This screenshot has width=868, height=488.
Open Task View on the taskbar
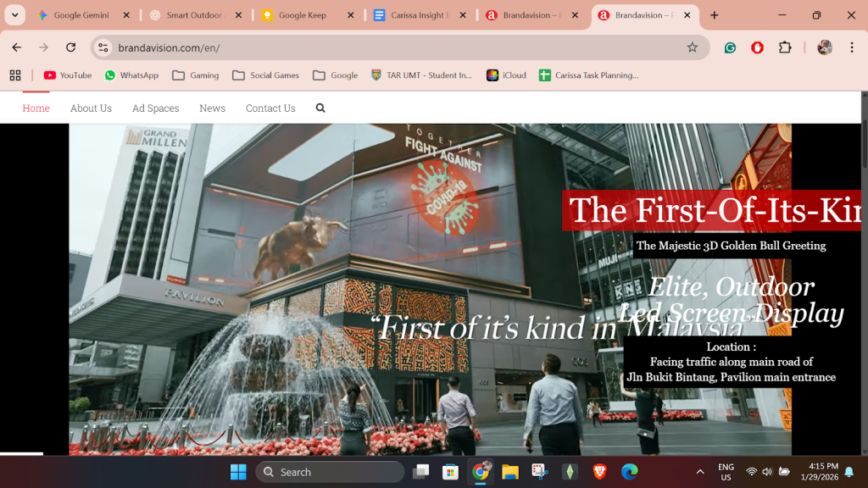pos(420,472)
